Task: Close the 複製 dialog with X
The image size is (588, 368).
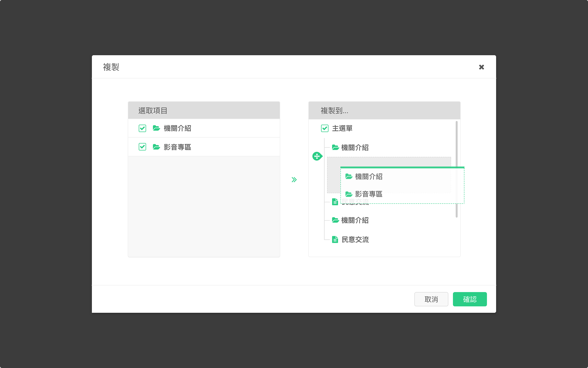Action: 481,67
